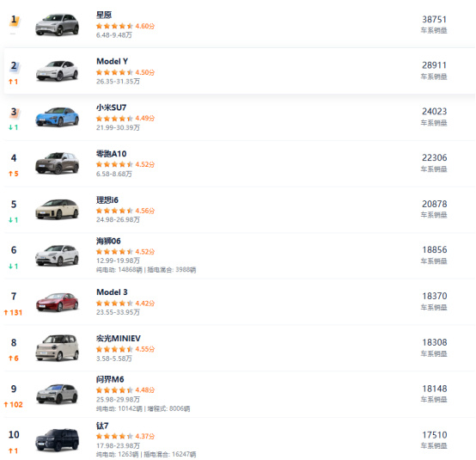Screen dimensions: 476x460
Task: Select the 问界M6 car thumbnail
Action: [57, 395]
